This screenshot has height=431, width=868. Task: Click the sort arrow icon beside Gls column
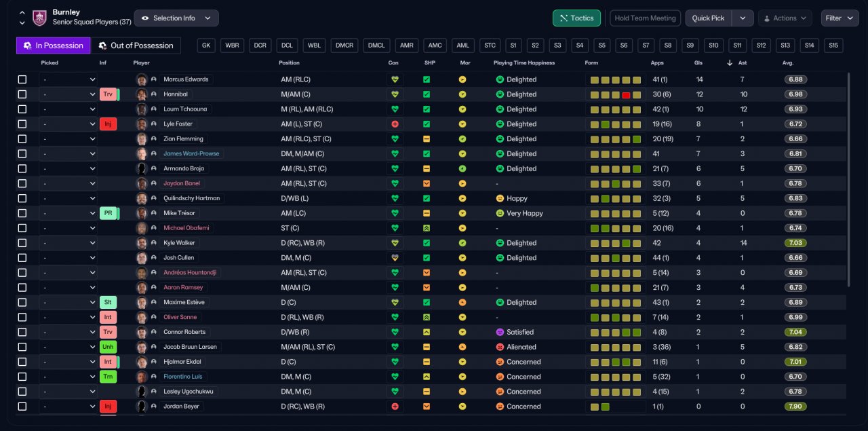click(x=730, y=62)
